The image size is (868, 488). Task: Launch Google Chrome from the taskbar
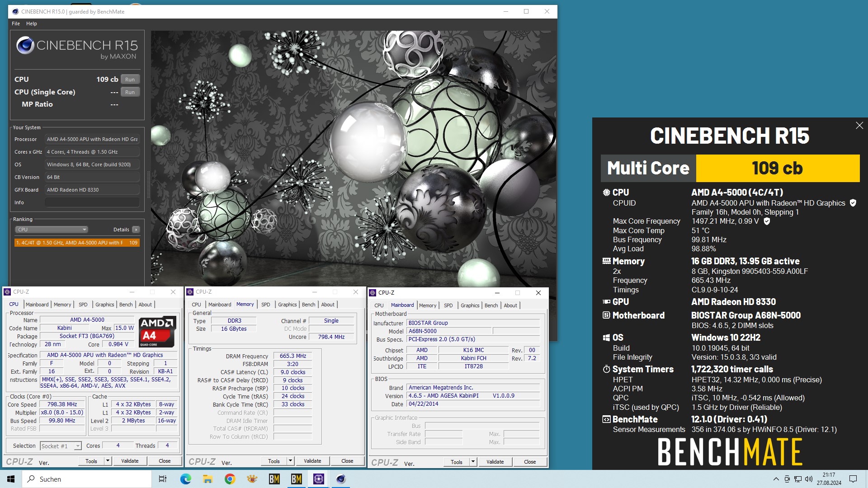coord(230,479)
